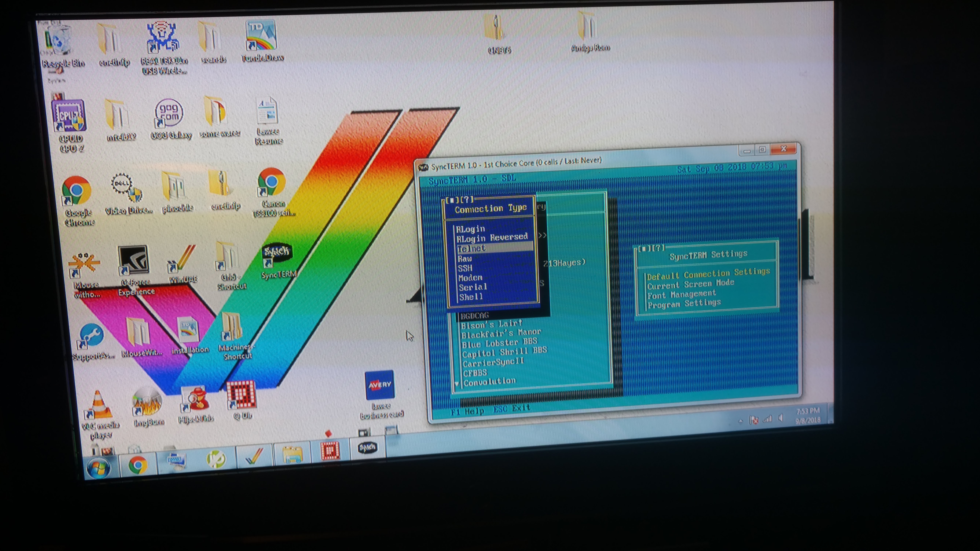
Task: Click the network signal tray icon
Action: (x=767, y=419)
